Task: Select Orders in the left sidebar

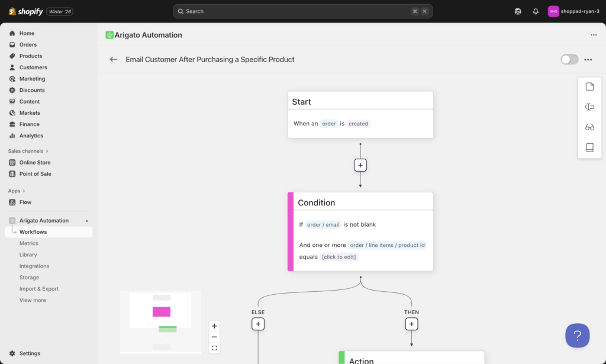Action: pos(27,44)
